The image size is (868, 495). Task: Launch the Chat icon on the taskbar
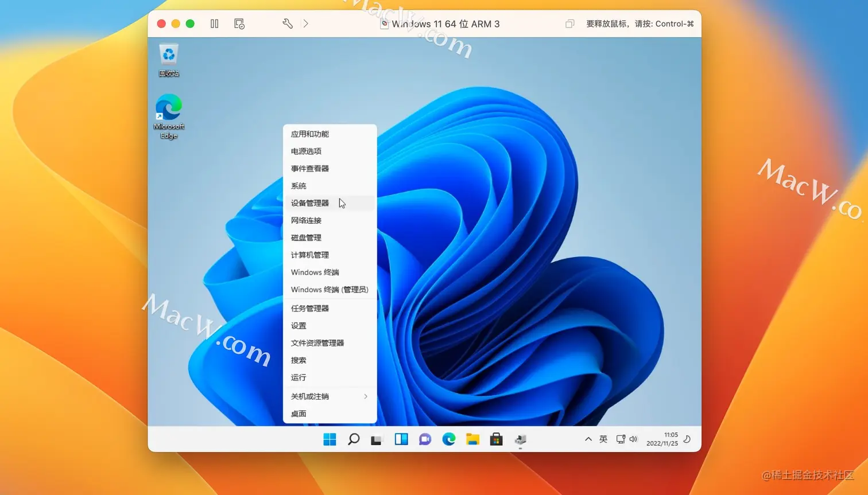pos(425,439)
